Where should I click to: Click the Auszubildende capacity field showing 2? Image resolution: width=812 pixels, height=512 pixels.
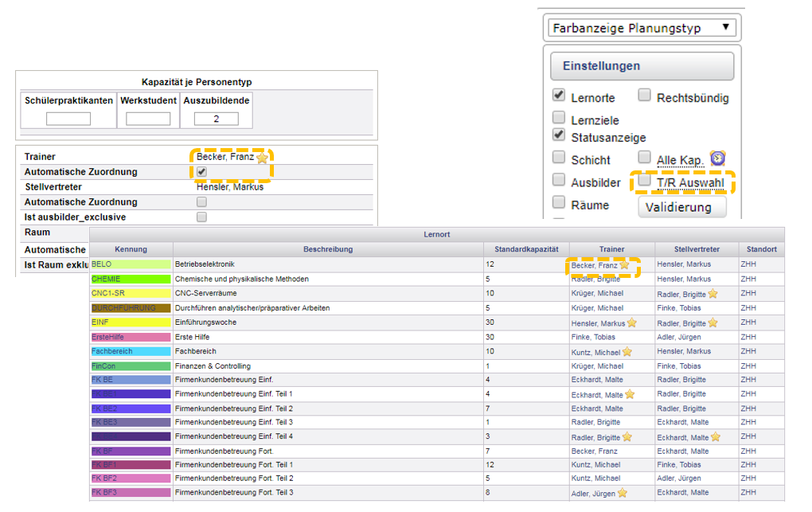pos(217,119)
